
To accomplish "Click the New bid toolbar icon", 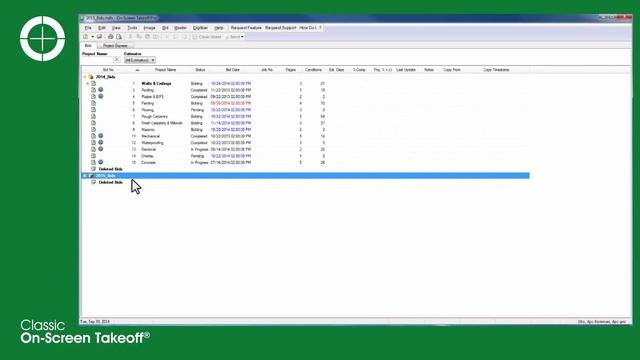I will (86, 37).
